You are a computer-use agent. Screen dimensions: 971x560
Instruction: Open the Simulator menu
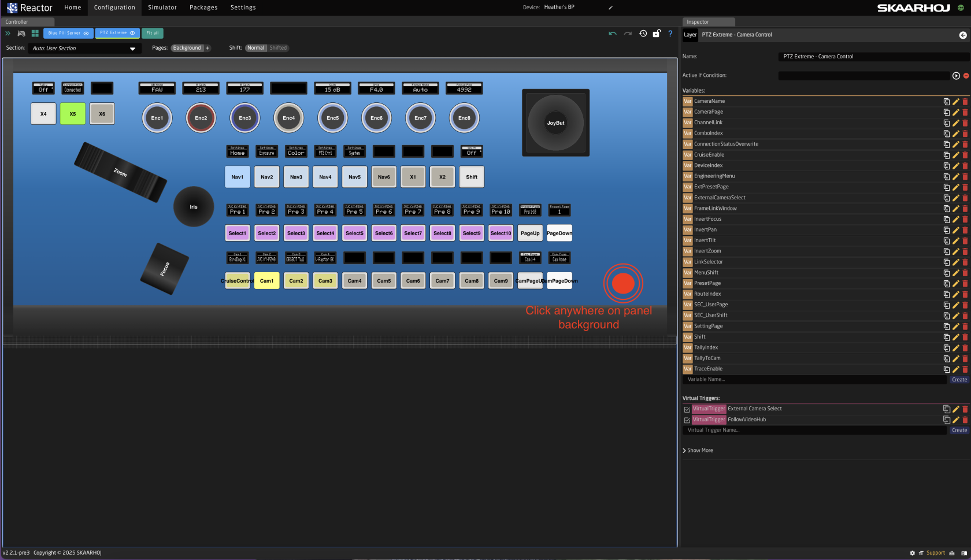click(x=162, y=8)
